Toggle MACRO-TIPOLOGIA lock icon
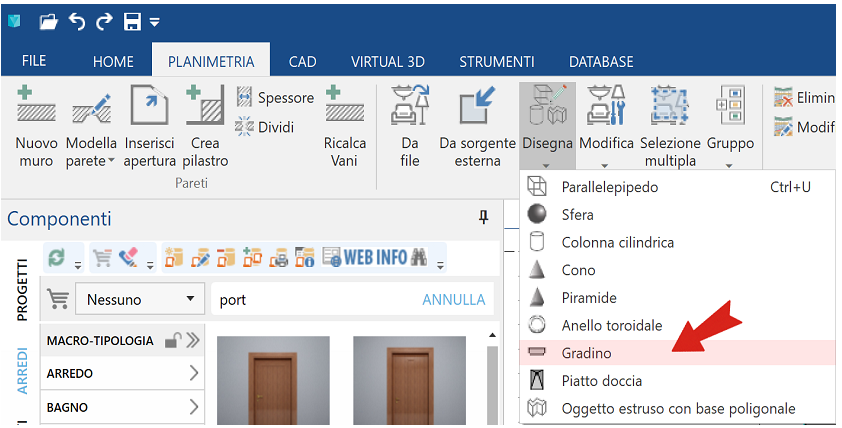842x428 pixels. [172, 340]
